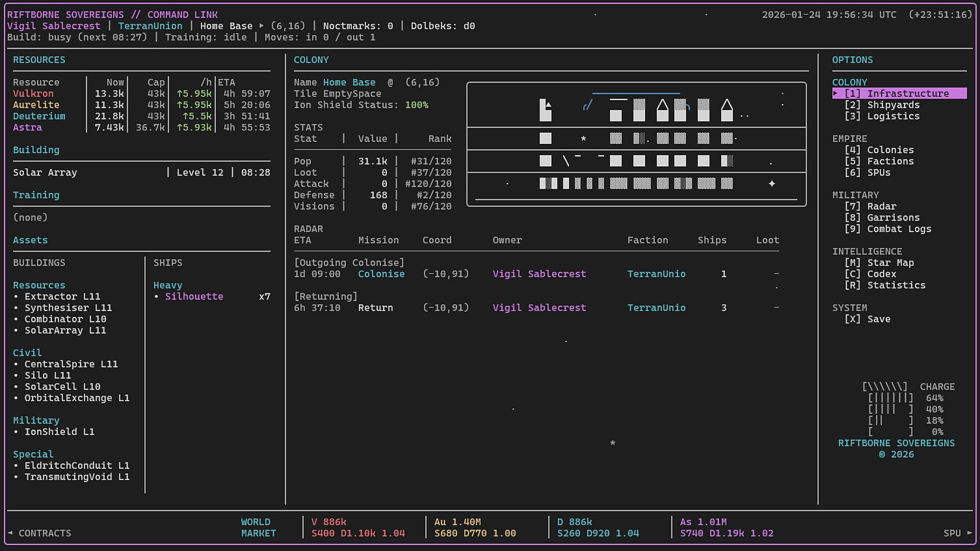Image resolution: width=980 pixels, height=551 pixels.
Task: Click the left arrow beside CONTRACTS
Action: [10, 533]
